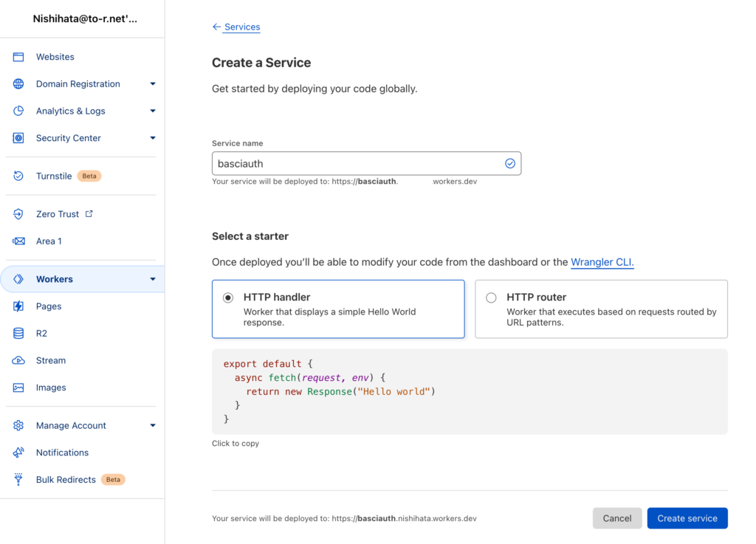Go back via the Services link

point(242,27)
